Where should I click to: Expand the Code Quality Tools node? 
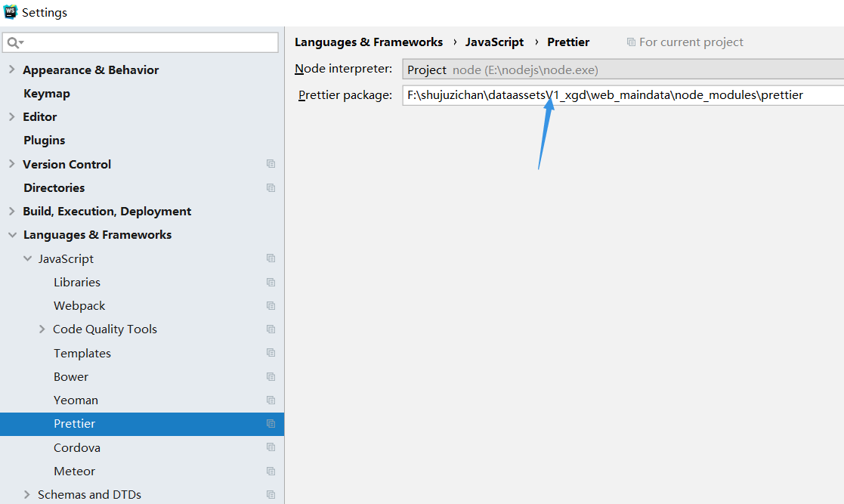pyautogui.click(x=42, y=329)
